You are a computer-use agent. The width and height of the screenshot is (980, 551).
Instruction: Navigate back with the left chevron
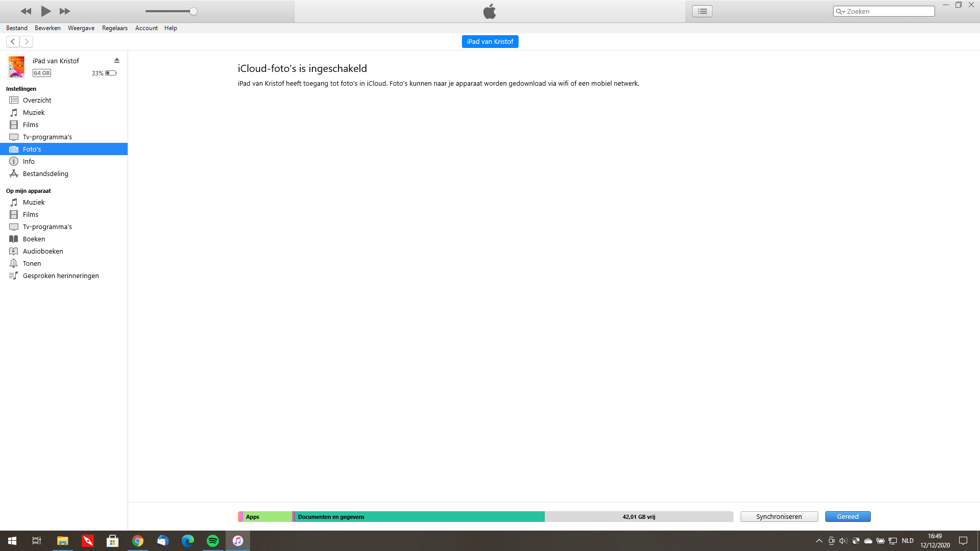tap(13, 41)
